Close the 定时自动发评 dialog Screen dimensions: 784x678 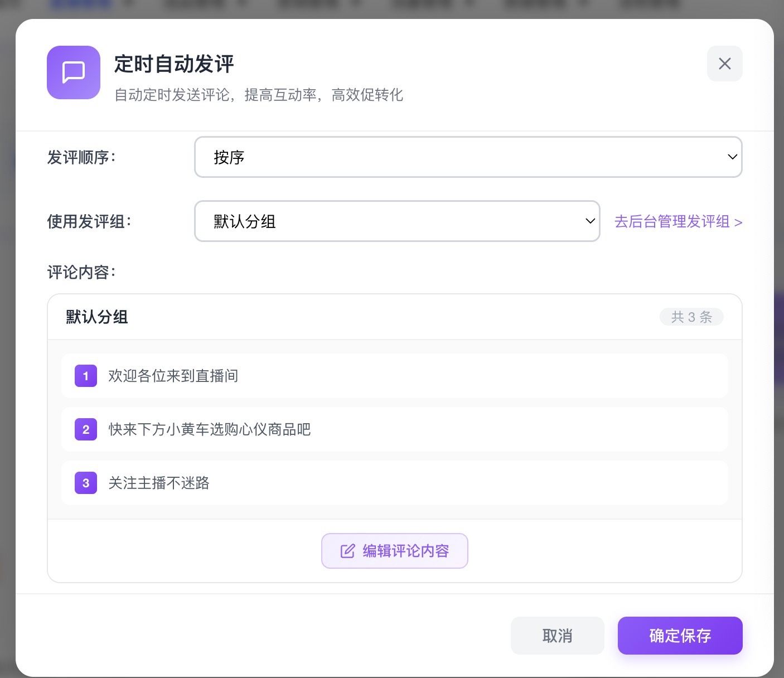[x=724, y=64]
